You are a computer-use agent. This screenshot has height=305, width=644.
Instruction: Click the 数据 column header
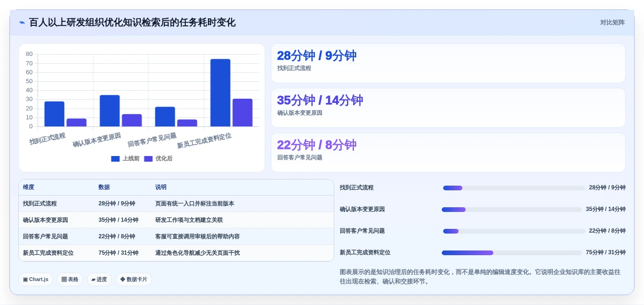click(104, 187)
